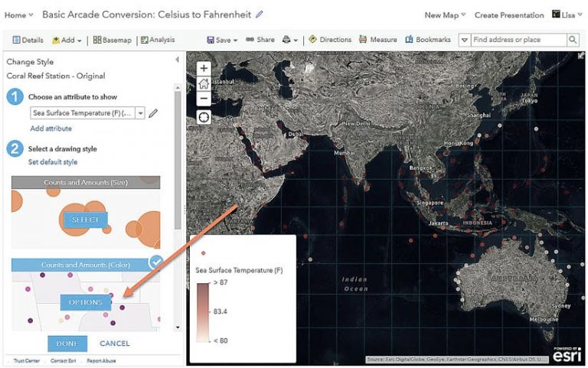Open the Basemap gallery

tap(113, 40)
